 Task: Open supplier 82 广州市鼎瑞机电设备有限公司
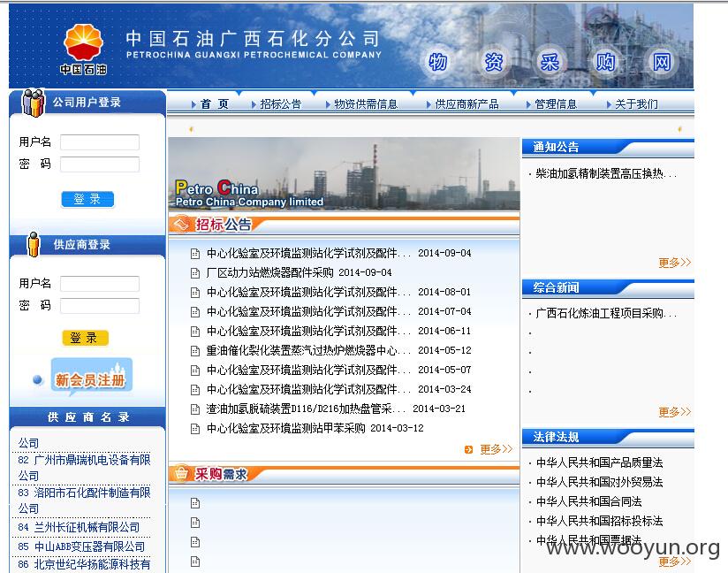click(84, 468)
